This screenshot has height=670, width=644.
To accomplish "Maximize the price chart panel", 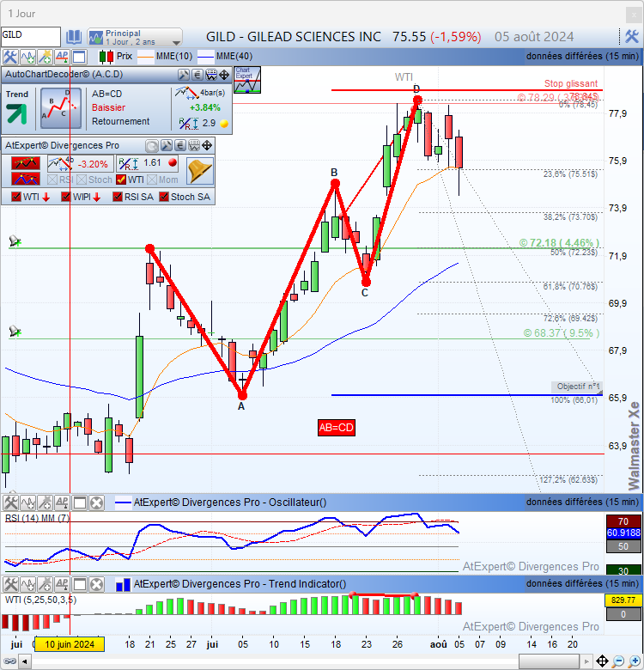I will (x=80, y=57).
